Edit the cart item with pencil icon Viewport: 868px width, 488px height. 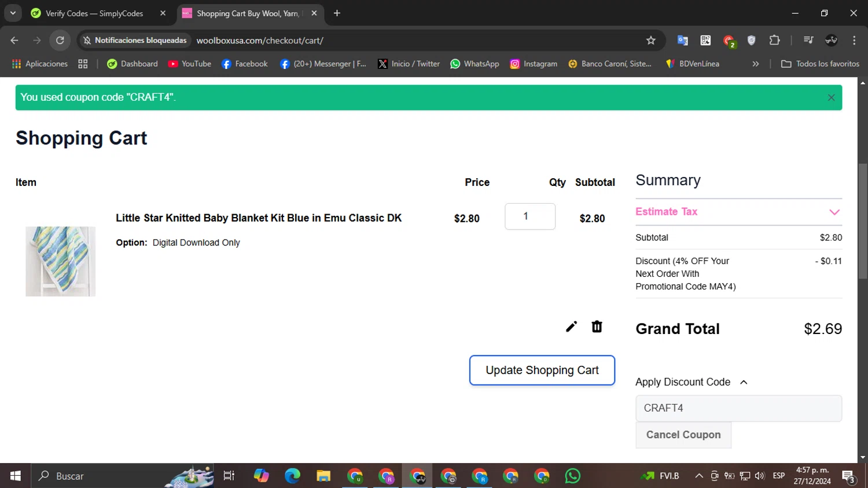pyautogui.click(x=571, y=326)
